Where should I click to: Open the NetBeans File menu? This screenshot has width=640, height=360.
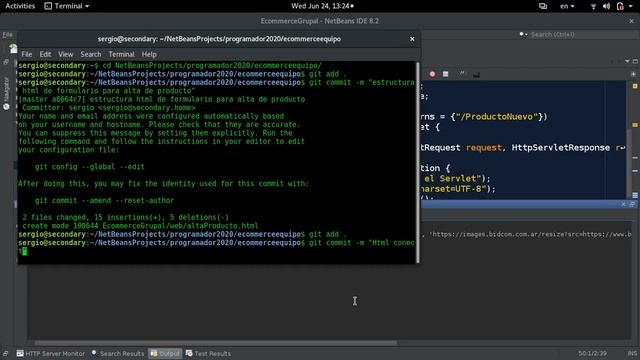(x=7, y=35)
